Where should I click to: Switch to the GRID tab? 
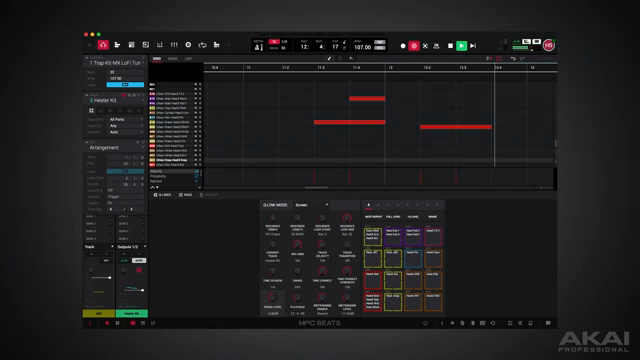tap(157, 59)
